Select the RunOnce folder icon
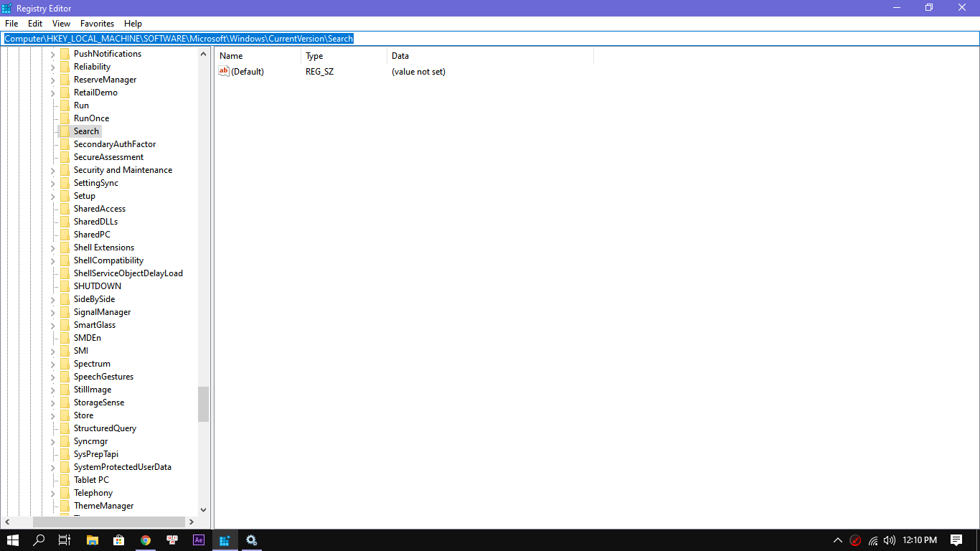 point(65,118)
